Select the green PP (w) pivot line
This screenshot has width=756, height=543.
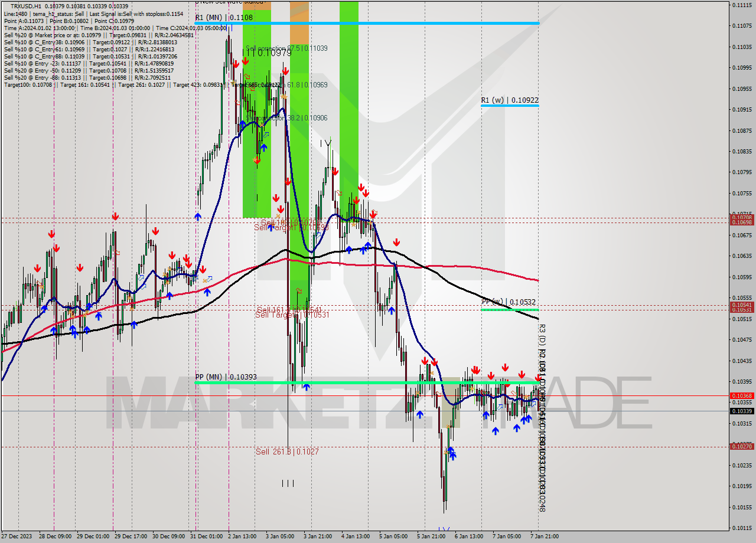pyautogui.click(x=510, y=309)
